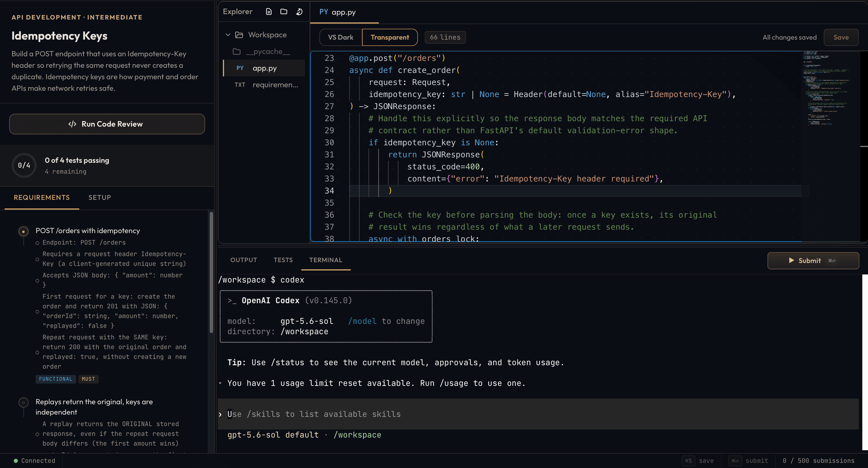This screenshot has height=468, width=868.
Task: Click line number 30 in the editor
Action: pos(329,142)
